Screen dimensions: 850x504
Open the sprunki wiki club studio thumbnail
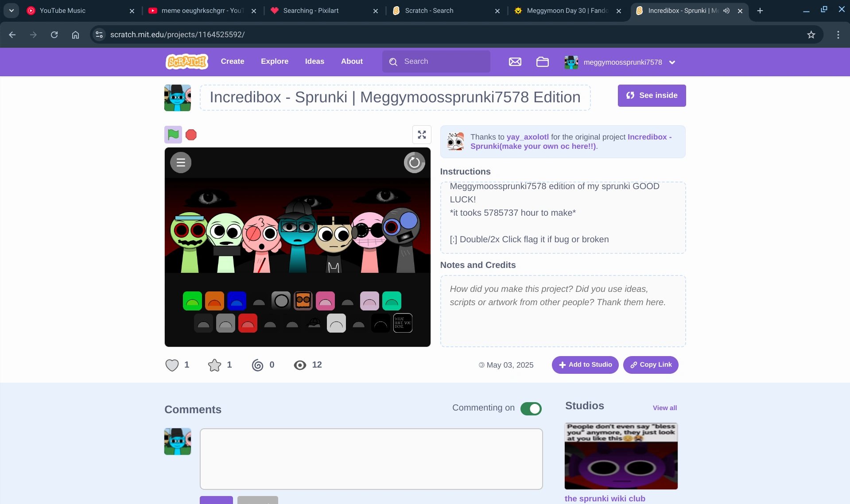coord(621,456)
